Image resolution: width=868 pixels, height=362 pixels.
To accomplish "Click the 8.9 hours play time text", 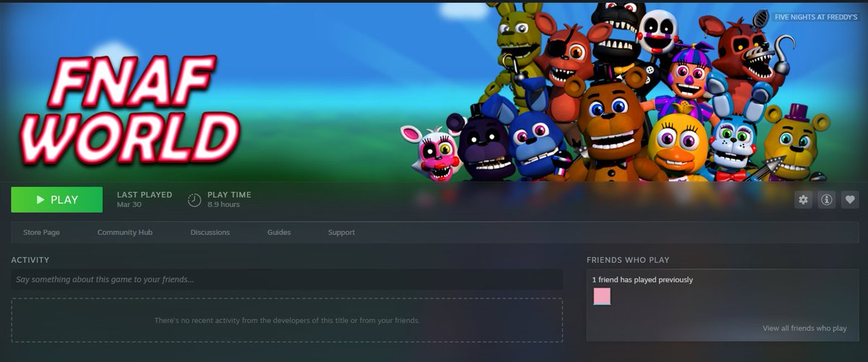I will point(224,204).
